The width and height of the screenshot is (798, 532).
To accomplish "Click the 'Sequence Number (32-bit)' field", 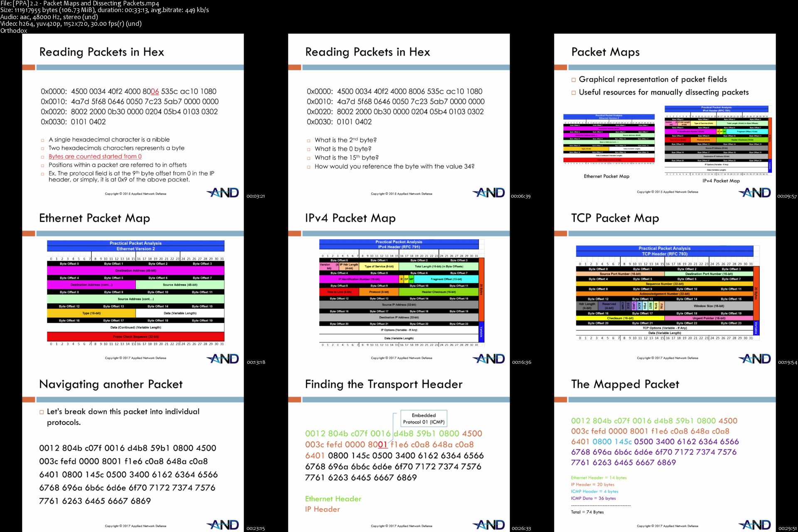I will (x=665, y=284).
